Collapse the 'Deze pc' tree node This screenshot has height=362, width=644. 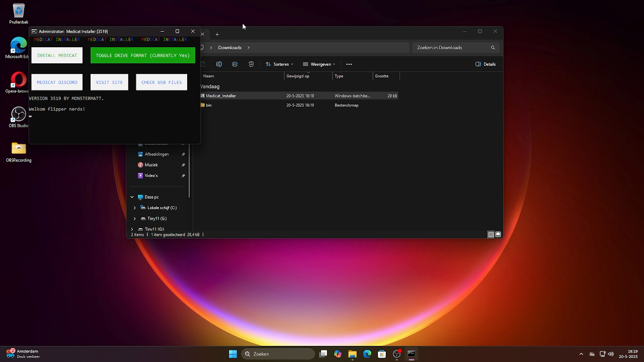coord(132,197)
